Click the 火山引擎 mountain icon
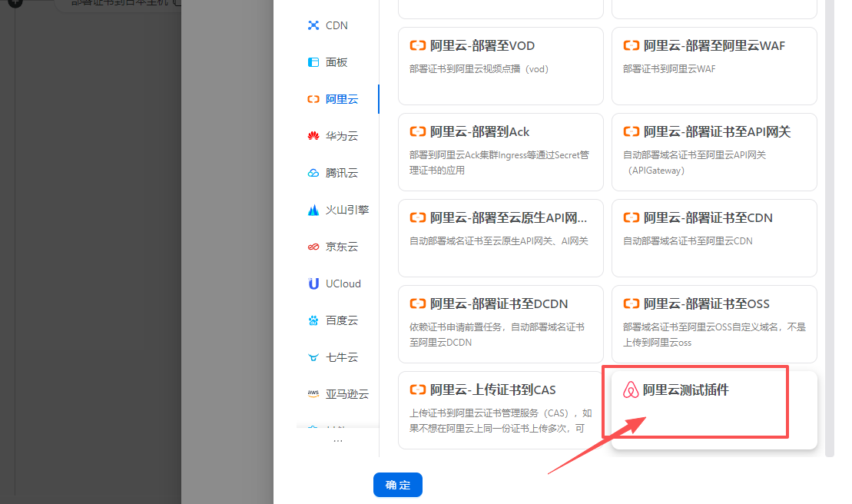The height and width of the screenshot is (504, 852). point(313,210)
